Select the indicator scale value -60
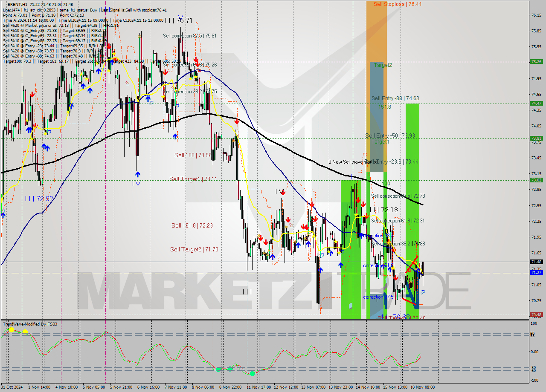Screen dimensions: 546x392 (534, 371)
